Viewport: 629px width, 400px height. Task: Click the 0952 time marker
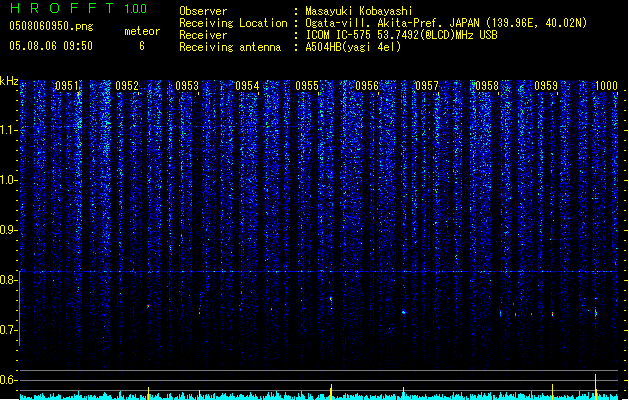[127, 86]
